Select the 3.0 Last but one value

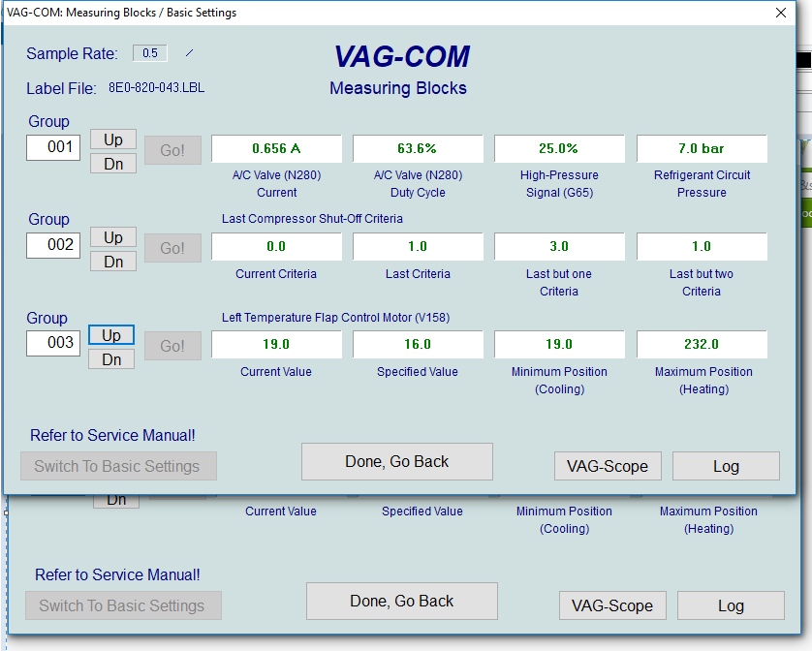[559, 246]
